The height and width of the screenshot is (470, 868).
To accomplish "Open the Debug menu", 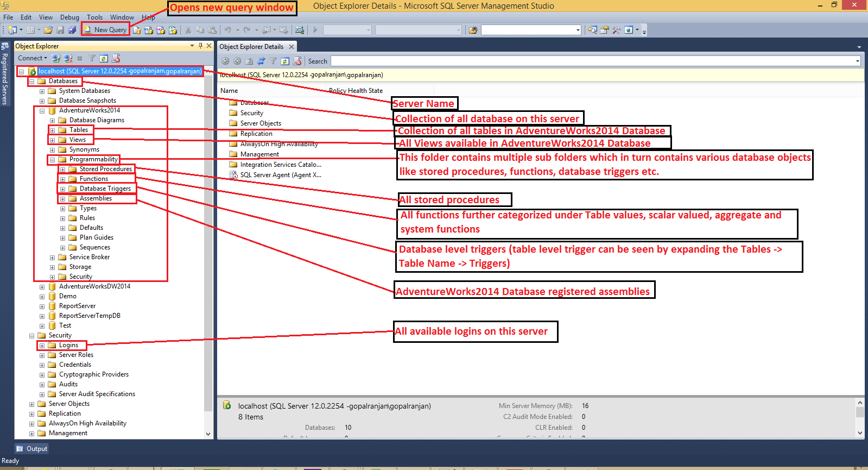I will pyautogui.click(x=69, y=17).
